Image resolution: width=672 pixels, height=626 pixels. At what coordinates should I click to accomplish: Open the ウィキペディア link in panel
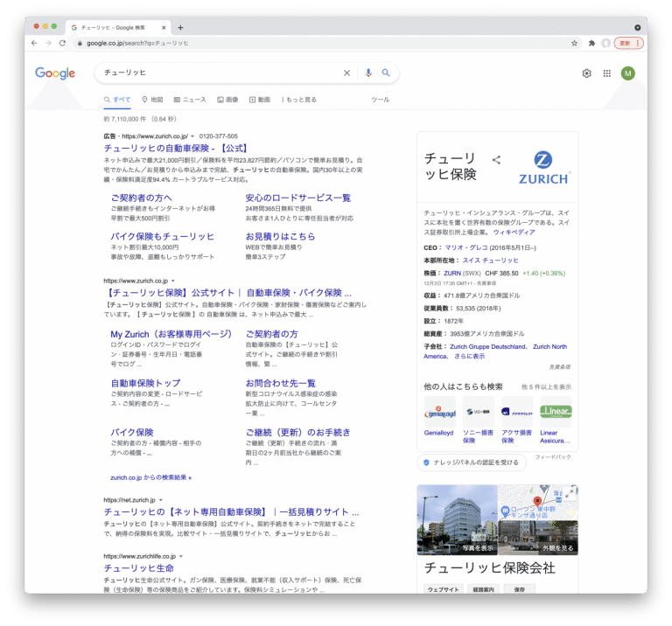(x=514, y=232)
